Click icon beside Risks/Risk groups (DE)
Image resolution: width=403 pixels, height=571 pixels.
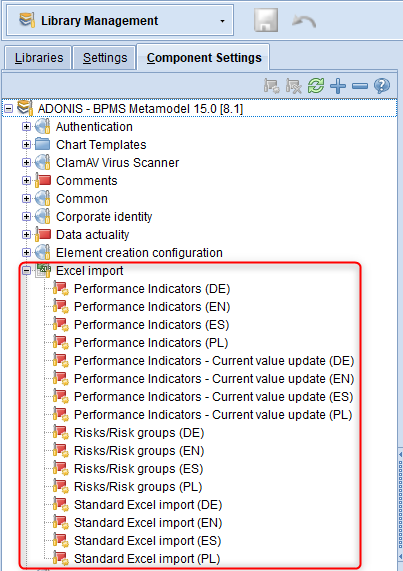coord(60,433)
